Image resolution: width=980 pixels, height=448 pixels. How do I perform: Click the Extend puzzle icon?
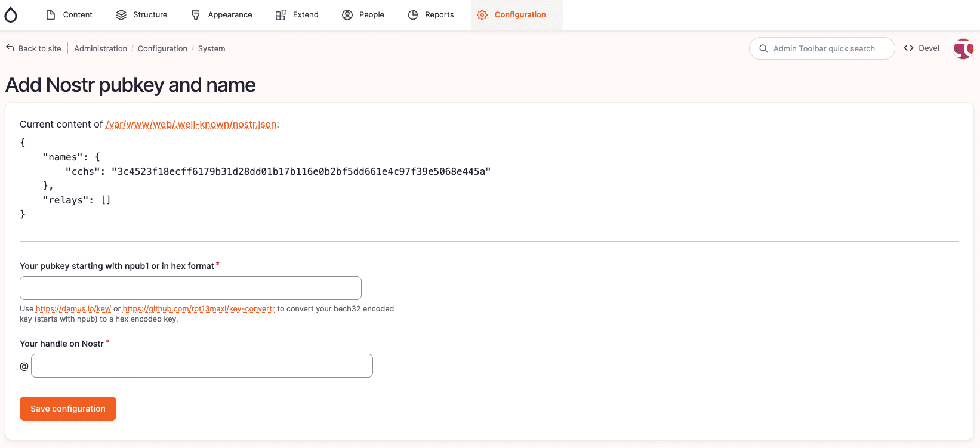point(281,15)
